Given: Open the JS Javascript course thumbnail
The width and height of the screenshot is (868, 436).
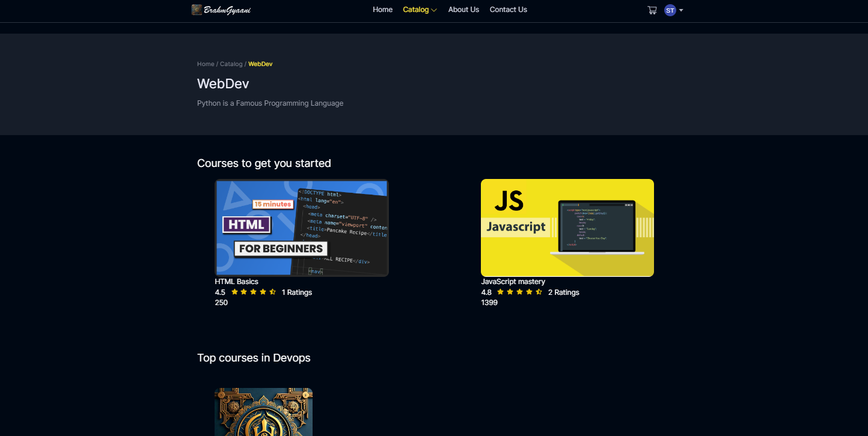Looking at the screenshot, I should click(x=567, y=228).
